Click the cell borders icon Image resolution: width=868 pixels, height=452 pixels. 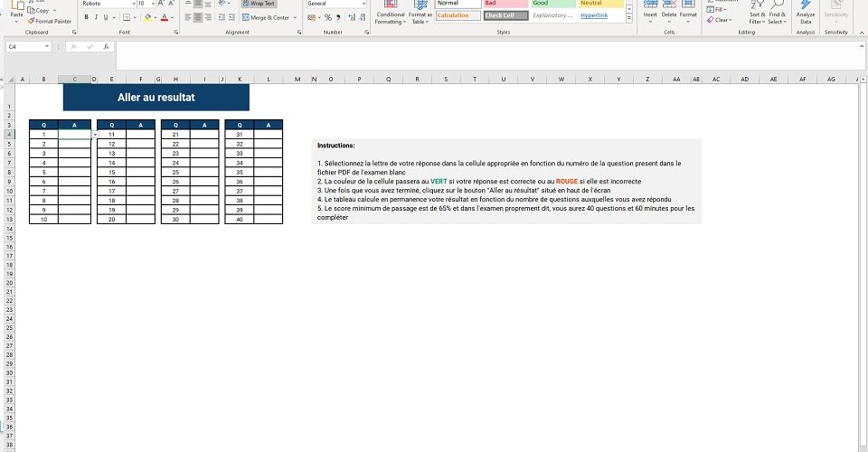127,18
